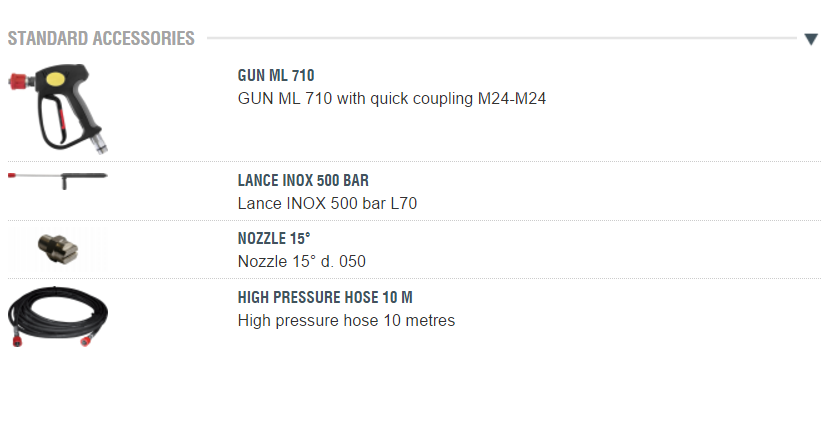Click the quick coupling M24-M24 description
The height and width of the screenshot is (442, 821).
tap(391, 99)
